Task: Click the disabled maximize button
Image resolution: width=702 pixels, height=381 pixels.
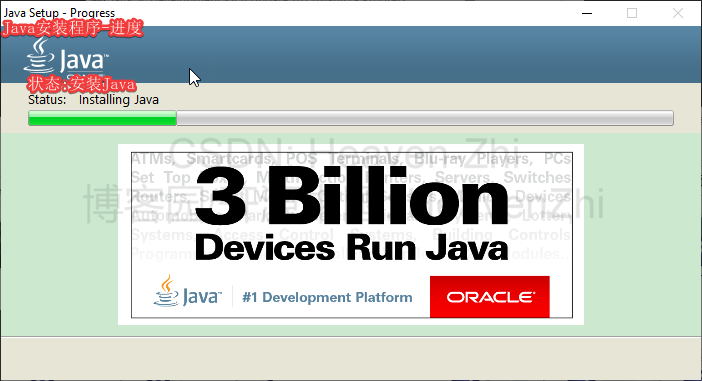Action: click(632, 13)
